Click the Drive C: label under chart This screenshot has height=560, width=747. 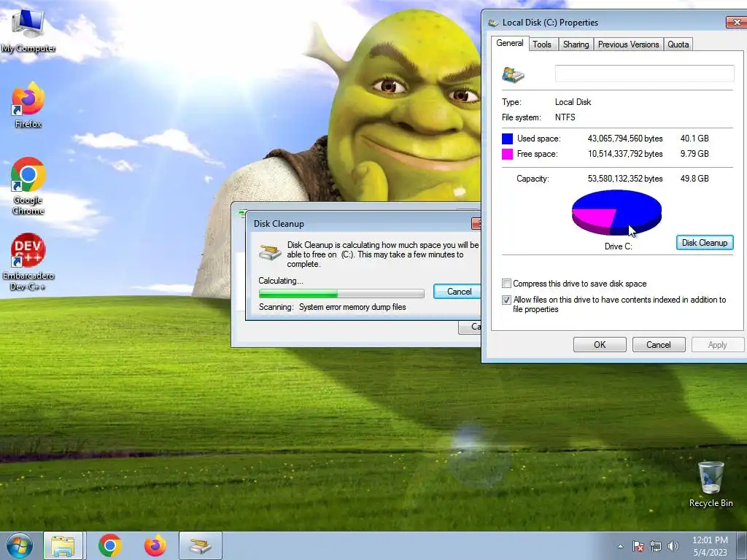[x=618, y=246]
